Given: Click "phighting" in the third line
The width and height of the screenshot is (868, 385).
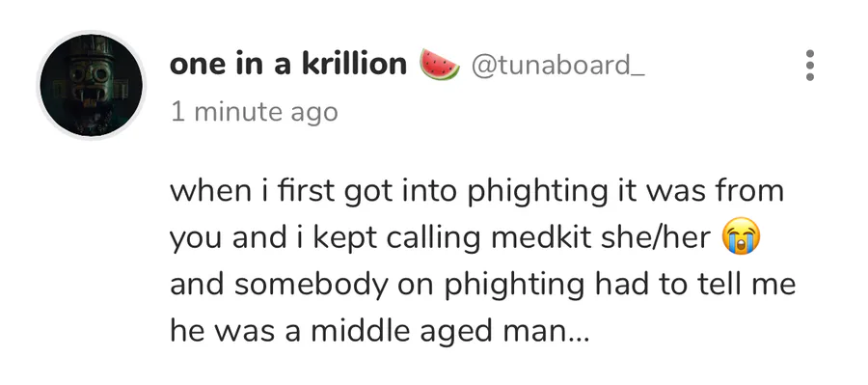Looking at the screenshot, I should tap(515, 286).
